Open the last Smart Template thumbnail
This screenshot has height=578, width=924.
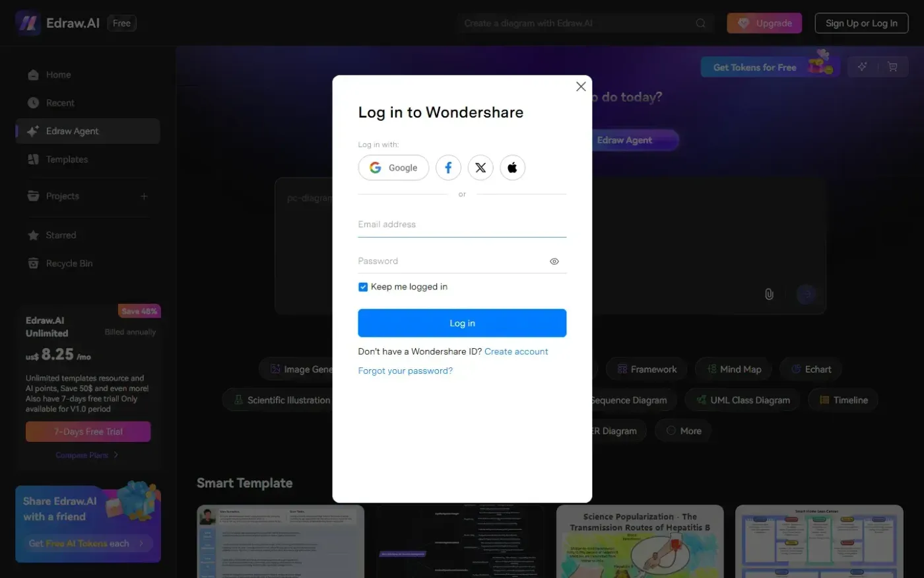pyautogui.click(x=819, y=542)
